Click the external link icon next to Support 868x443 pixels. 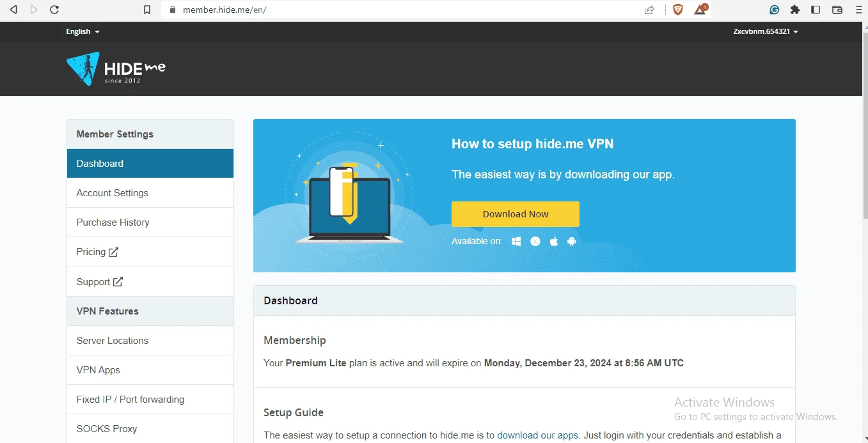pos(118,281)
